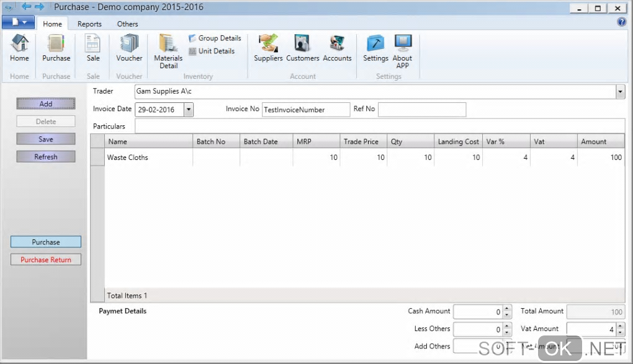The image size is (633, 364).
Task: Click the Particulars input field
Action: pyautogui.click(x=379, y=127)
